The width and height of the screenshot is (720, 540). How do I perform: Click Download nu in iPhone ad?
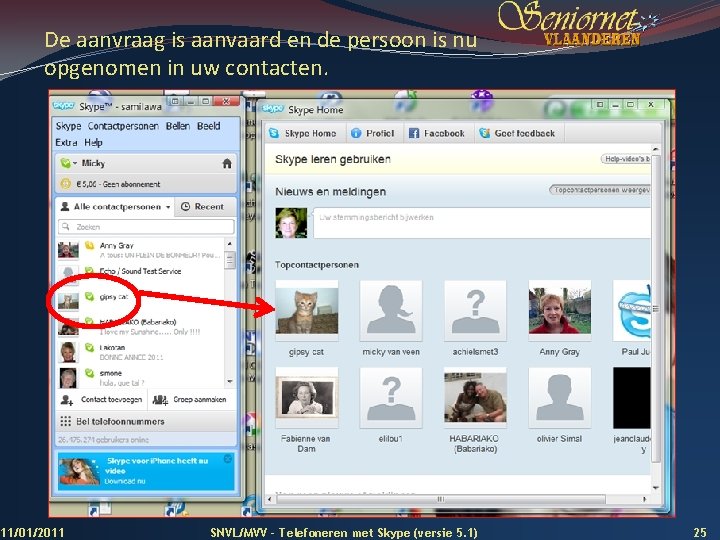pyautogui.click(x=125, y=481)
